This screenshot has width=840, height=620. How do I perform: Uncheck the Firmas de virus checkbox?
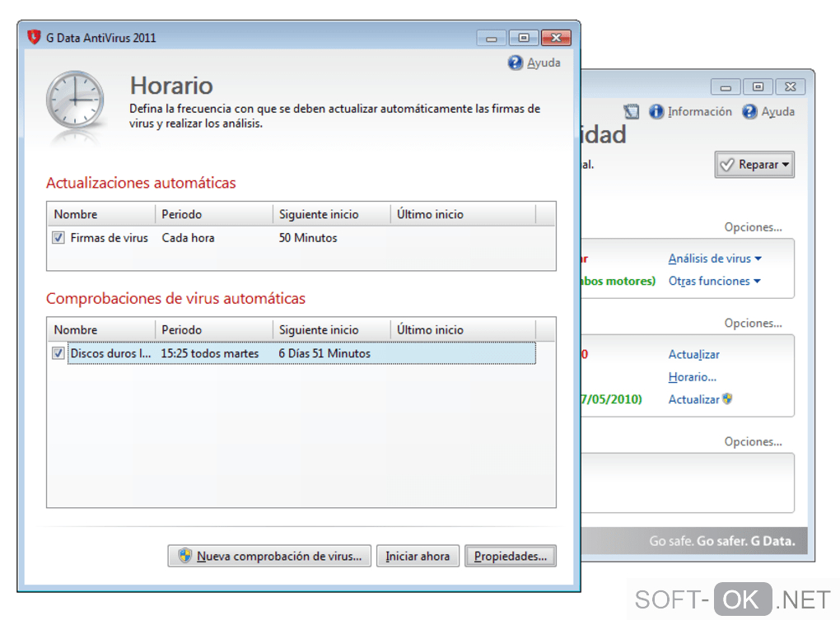point(58,238)
